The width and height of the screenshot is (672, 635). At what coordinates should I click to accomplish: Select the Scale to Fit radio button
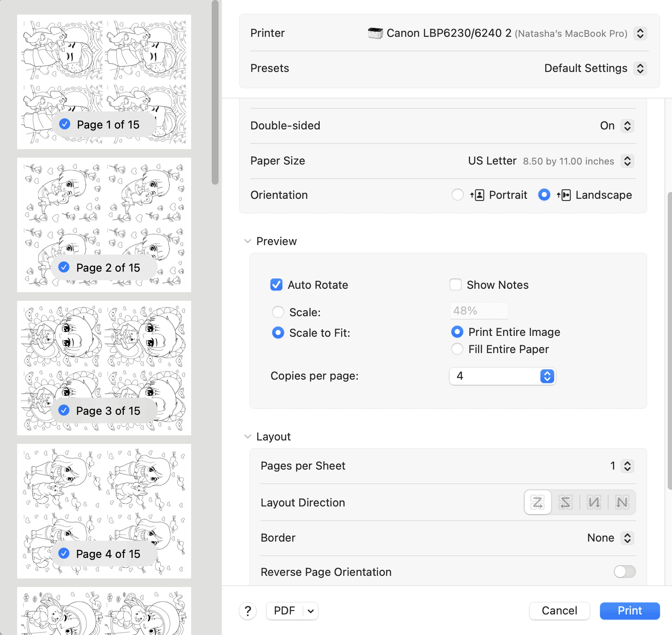click(x=278, y=332)
